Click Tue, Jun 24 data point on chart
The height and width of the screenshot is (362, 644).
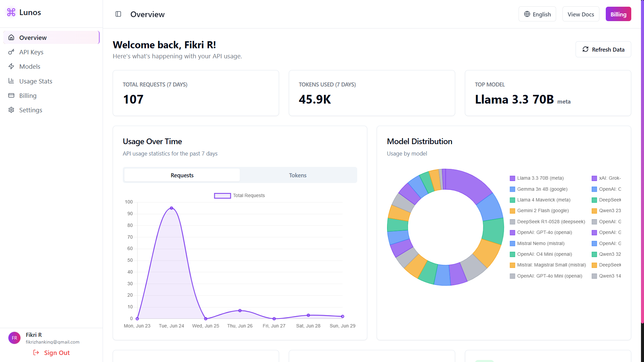pos(171,208)
